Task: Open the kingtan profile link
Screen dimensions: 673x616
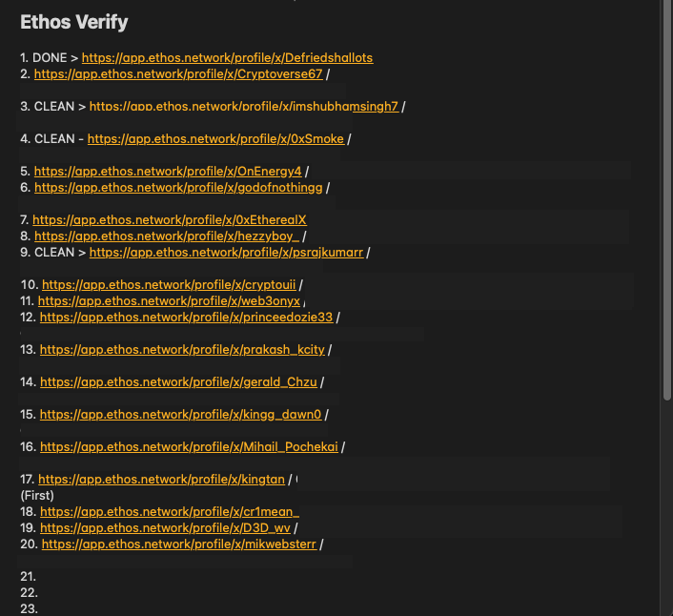Action: tap(161, 480)
